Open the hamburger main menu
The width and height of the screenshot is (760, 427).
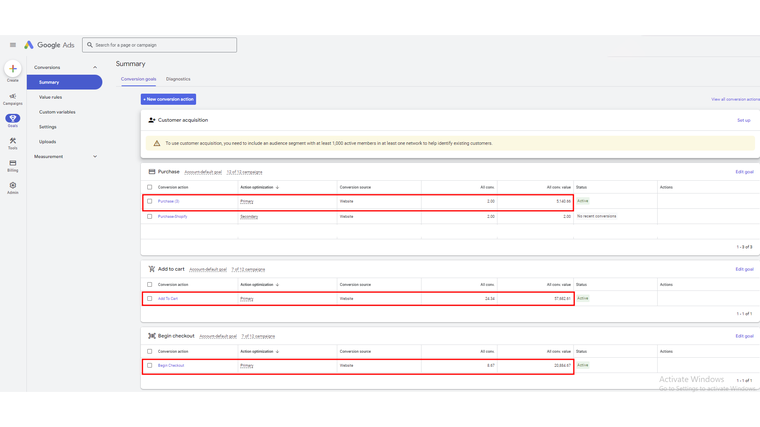pos(13,45)
